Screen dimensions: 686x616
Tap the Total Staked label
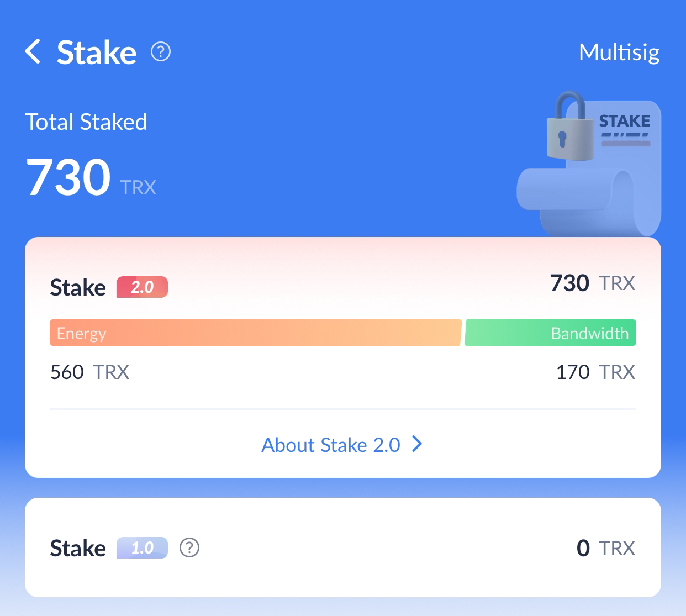pos(86,122)
